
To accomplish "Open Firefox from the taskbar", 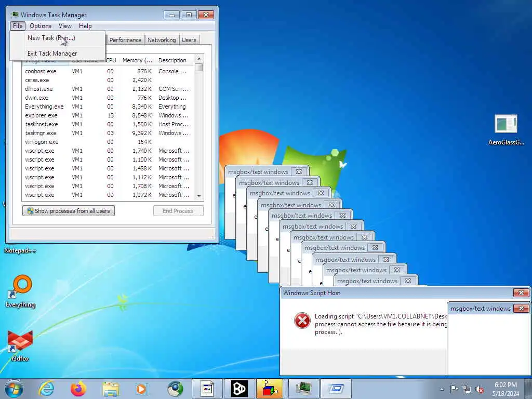I will pyautogui.click(x=78, y=389).
